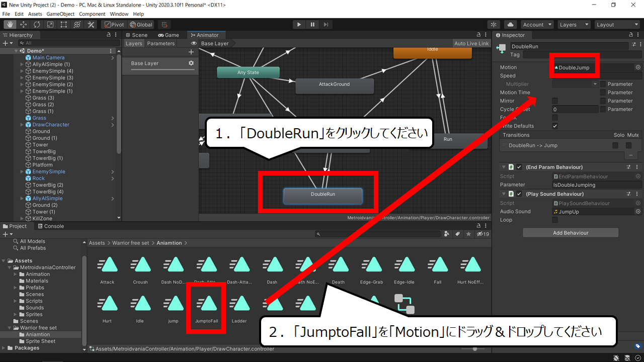This screenshot has width=644, height=362.
Task: Select the Edge-Grab animation clip
Action: pos(371,270)
